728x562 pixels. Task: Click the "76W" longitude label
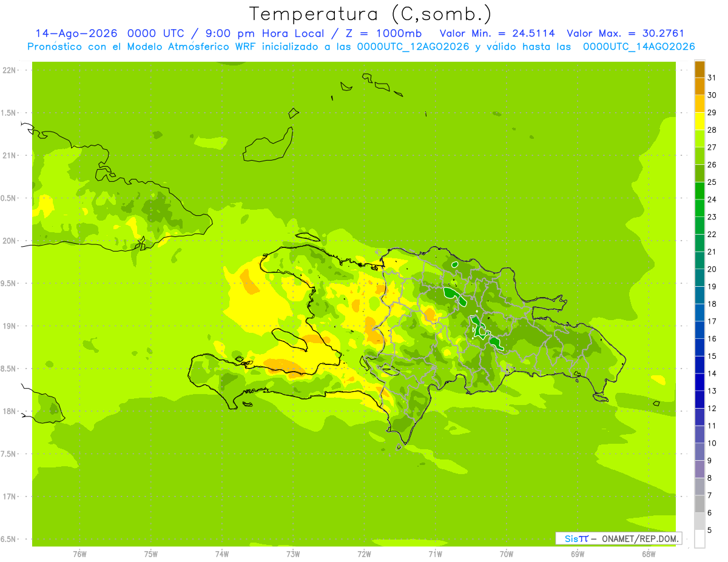pos(79,554)
